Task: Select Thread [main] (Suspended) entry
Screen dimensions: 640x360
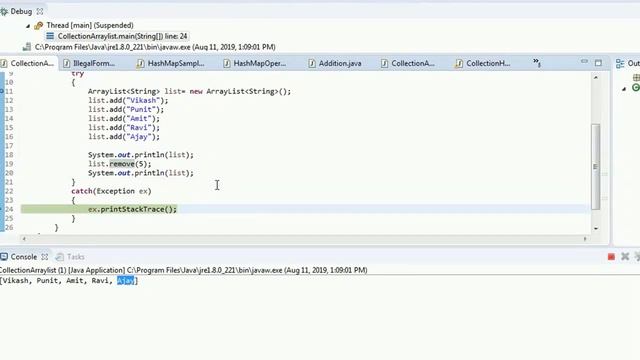Action: click(90, 25)
